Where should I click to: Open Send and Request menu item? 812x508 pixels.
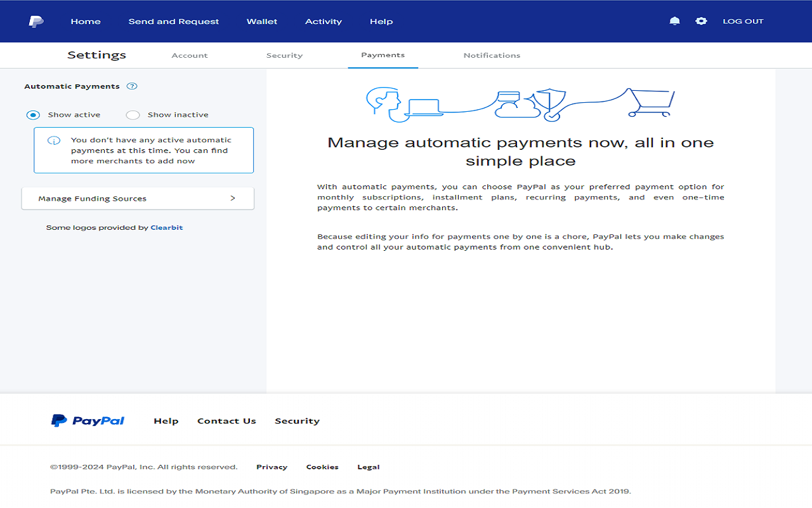(174, 22)
